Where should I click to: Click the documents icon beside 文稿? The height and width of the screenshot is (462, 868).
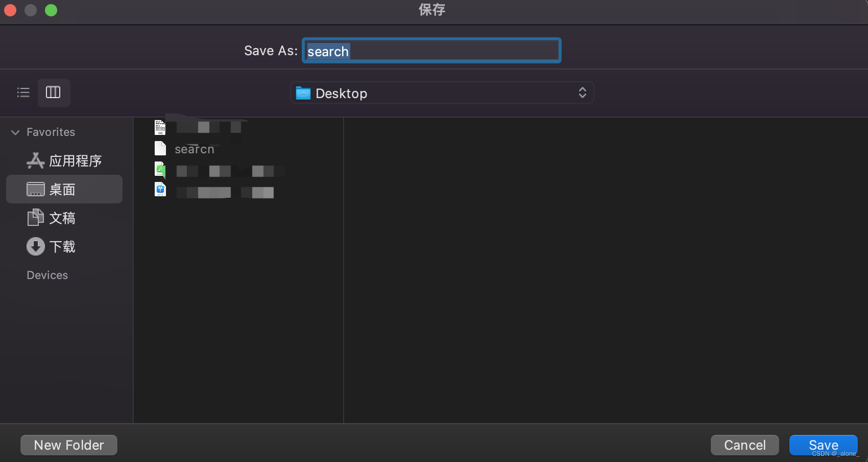36,217
